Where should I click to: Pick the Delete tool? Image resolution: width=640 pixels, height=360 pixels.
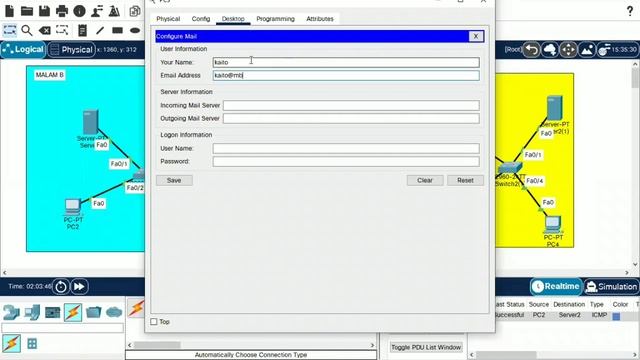[44, 30]
